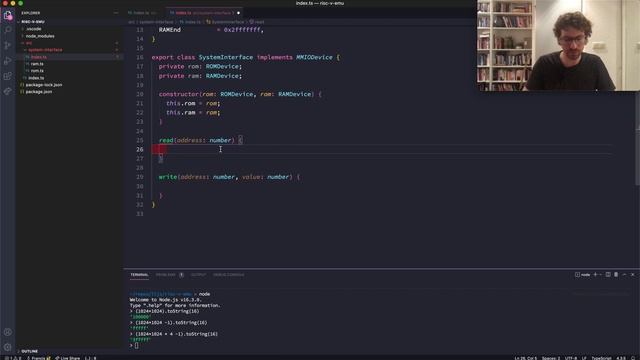Click the Live Share status bar item
The height and width of the screenshot is (360, 640).
coord(67,358)
